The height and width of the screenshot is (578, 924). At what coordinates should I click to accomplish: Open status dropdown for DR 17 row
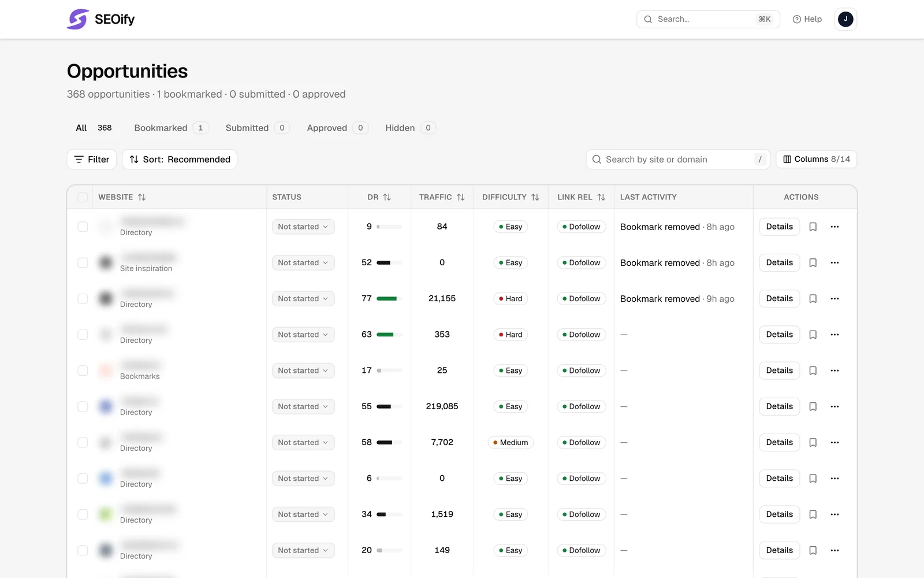click(x=303, y=370)
